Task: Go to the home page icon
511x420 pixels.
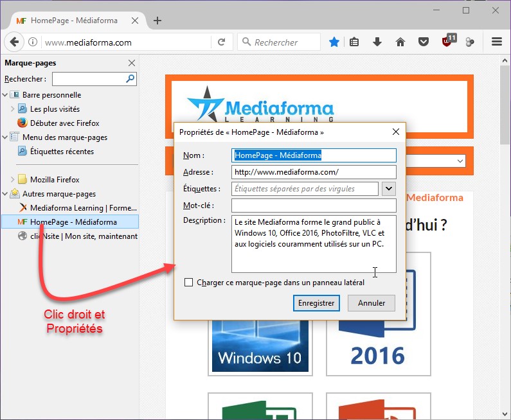Action: click(400, 42)
